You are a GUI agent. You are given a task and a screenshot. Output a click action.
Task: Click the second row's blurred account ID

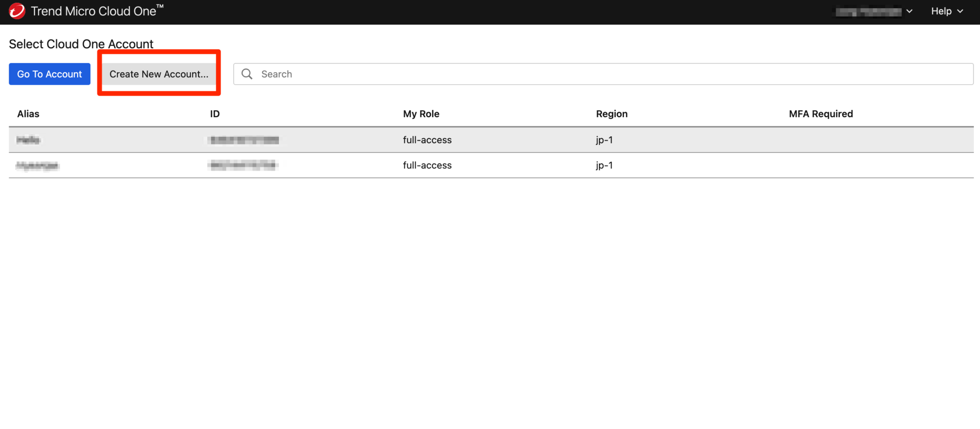244,165
